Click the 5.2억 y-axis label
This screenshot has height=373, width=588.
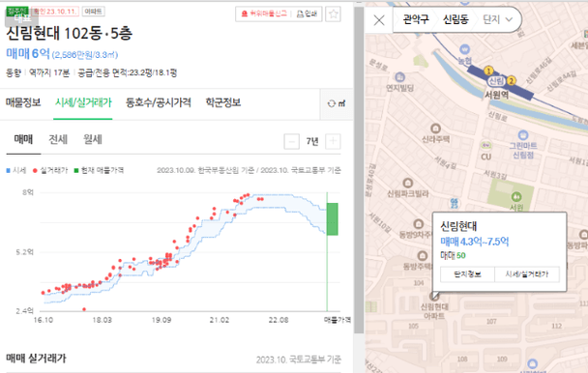click(x=25, y=252)
